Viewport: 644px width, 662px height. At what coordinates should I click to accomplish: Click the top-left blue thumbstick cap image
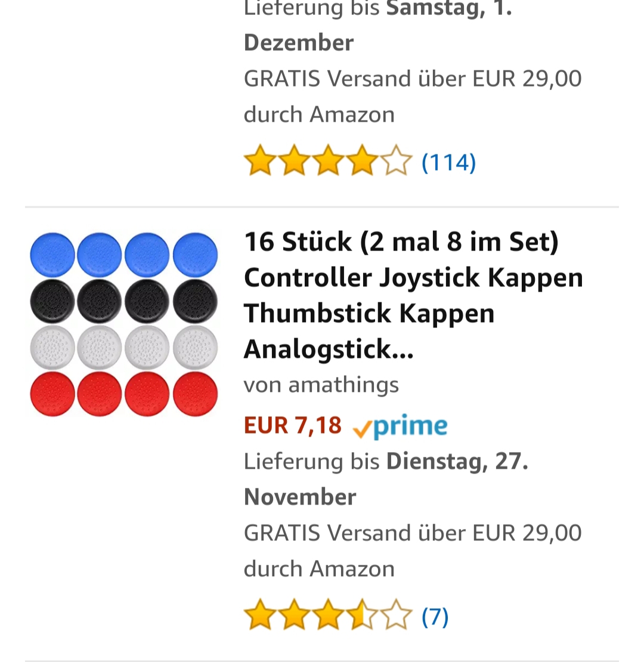tap(52, 255)
